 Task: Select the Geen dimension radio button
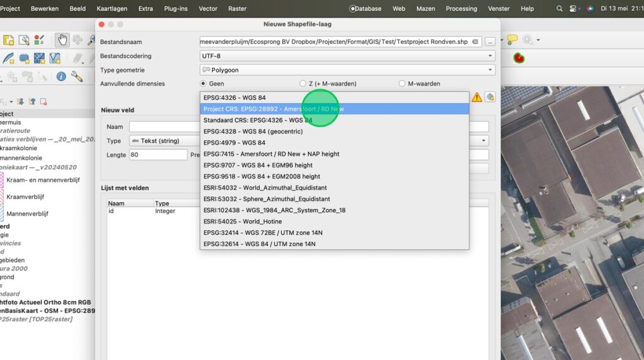point(203,84)
